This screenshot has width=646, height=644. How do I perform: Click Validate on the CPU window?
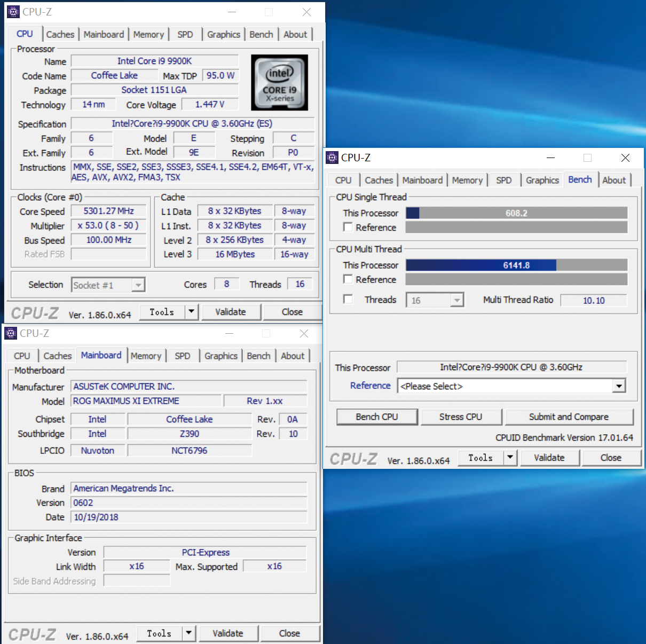231,312
